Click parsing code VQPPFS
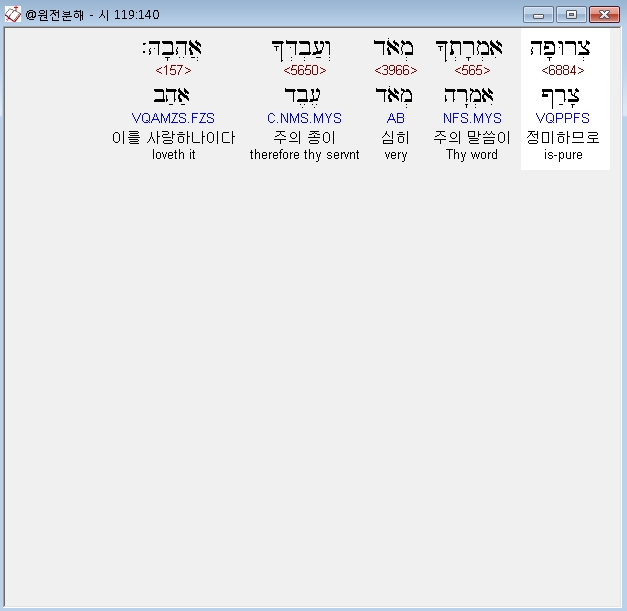627x611 pixels. [563, 118]
